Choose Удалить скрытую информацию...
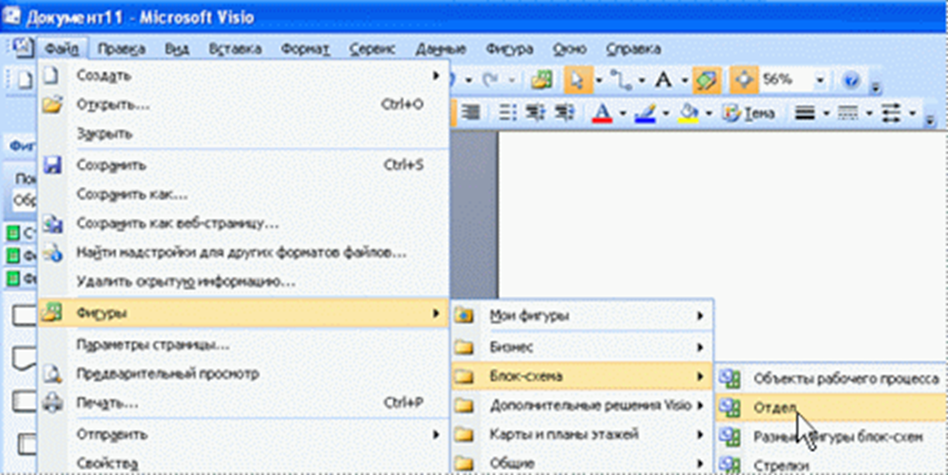Screen dimensions: 948x475 (243, 282)
